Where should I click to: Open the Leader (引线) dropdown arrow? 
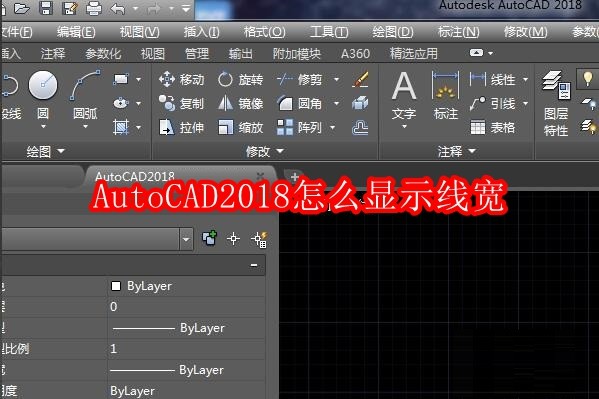(x=526, y=103)
